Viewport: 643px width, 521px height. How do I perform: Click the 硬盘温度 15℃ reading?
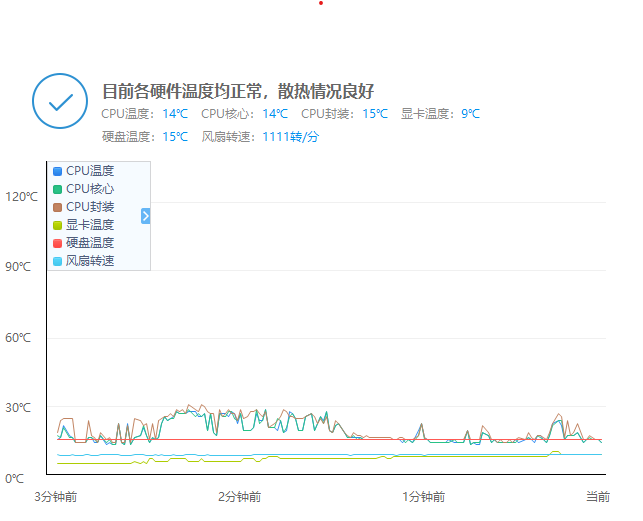click(174, 137)
